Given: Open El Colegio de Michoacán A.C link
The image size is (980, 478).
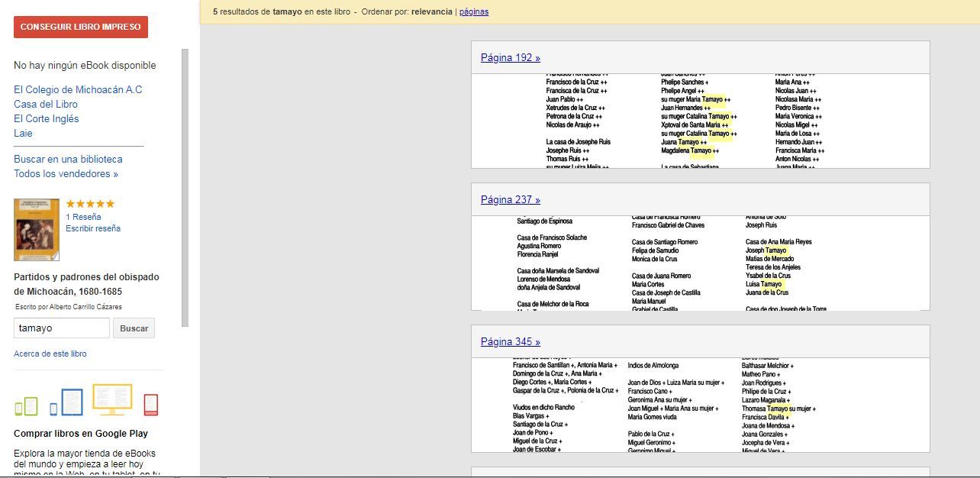Looking at the screenshot, I should 78,90.
